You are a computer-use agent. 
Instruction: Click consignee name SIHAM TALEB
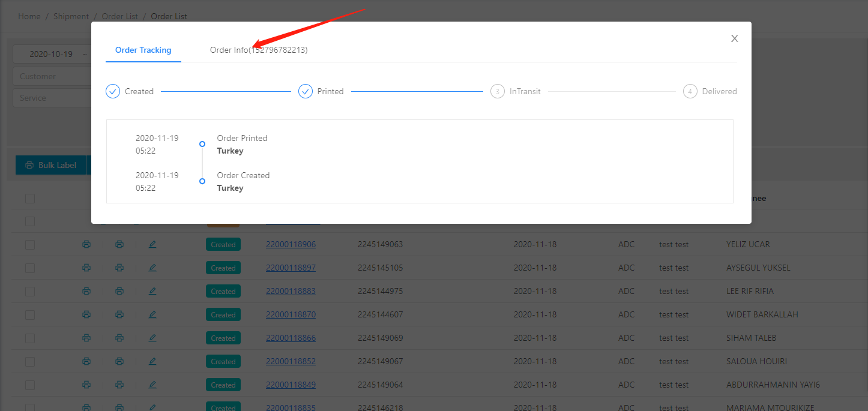click(x=751, y=338)
